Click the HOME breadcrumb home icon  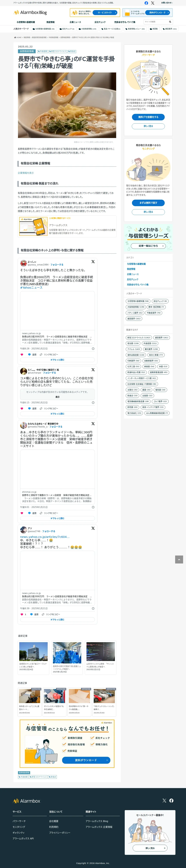tap(15, 37)
